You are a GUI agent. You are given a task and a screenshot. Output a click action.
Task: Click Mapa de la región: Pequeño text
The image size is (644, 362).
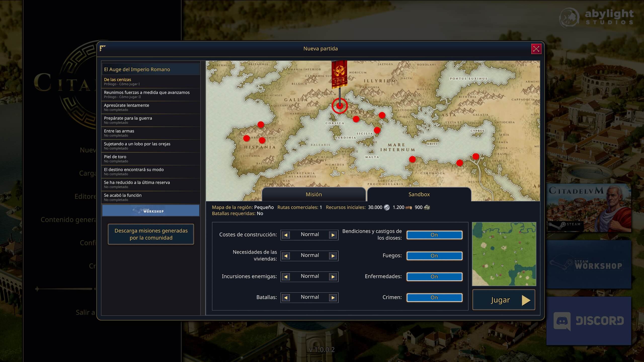coord(243,207)
